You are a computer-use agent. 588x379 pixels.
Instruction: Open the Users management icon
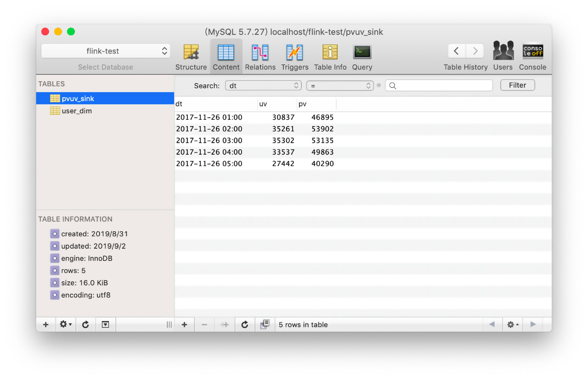503,57
